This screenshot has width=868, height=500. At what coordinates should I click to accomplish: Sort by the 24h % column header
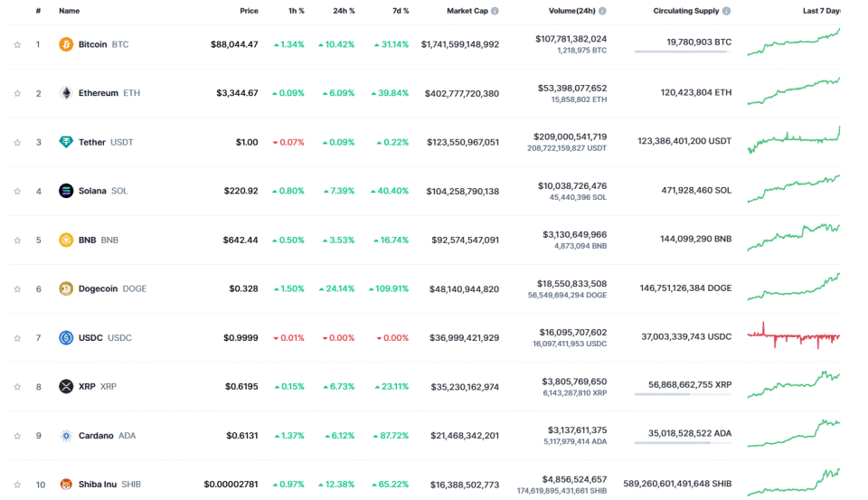pos(344,11)
